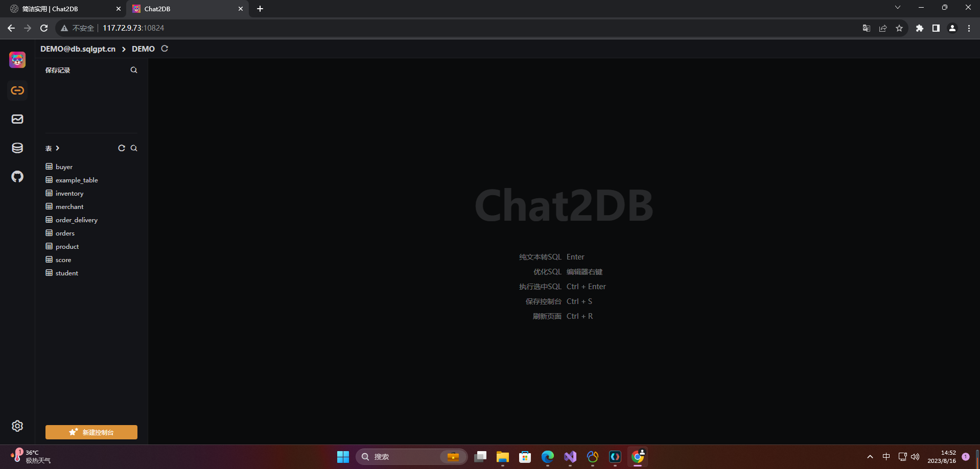This screenshot has width=980, height=469.
Task: Open the database connections link icon
Action: coord(17,90)
